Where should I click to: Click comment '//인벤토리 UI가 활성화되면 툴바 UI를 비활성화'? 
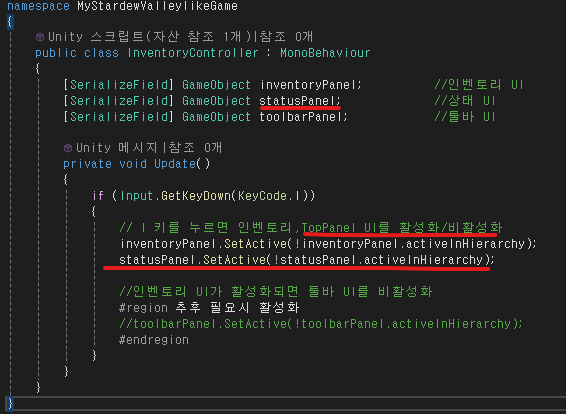coord(276,291)
